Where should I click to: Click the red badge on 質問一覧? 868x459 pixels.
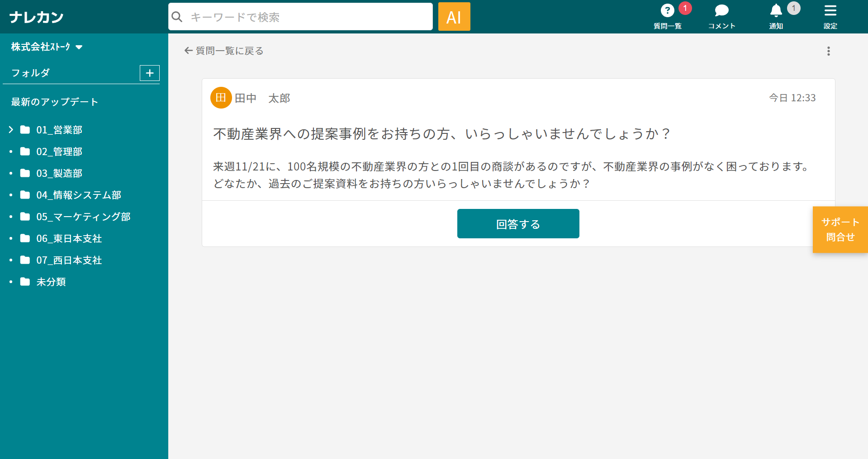tap(685, 8)
